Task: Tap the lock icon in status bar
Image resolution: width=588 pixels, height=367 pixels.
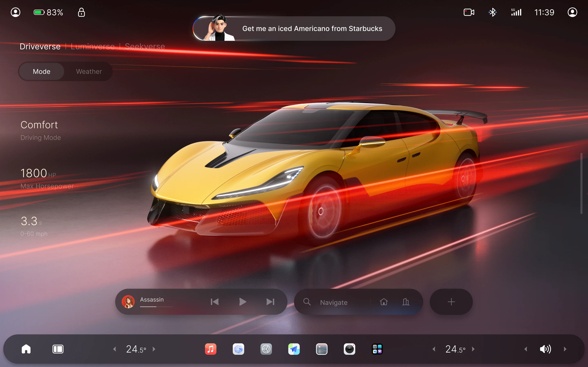Action: 81,12
